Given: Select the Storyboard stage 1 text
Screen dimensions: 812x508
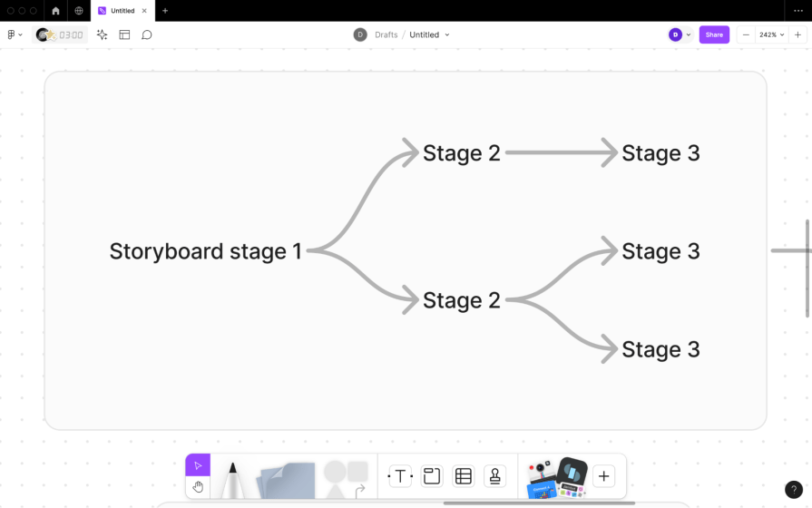Looking at the screenshot, I should coord(206,251).
